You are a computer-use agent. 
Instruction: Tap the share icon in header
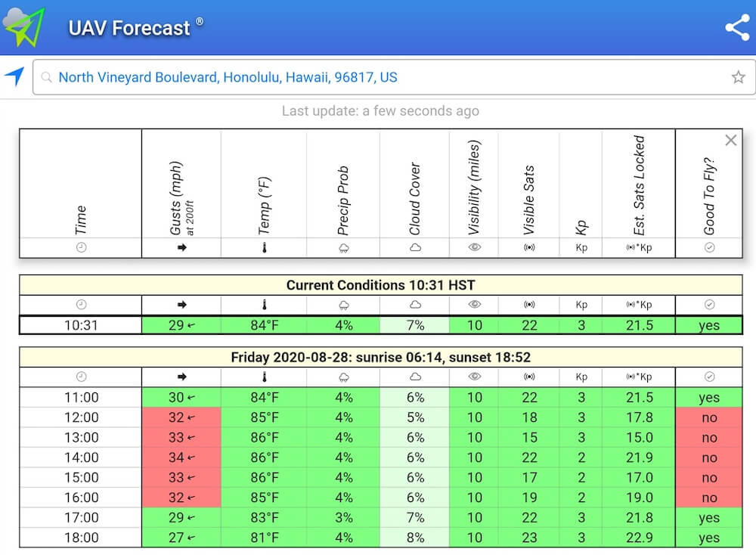(x=737, y=27)
